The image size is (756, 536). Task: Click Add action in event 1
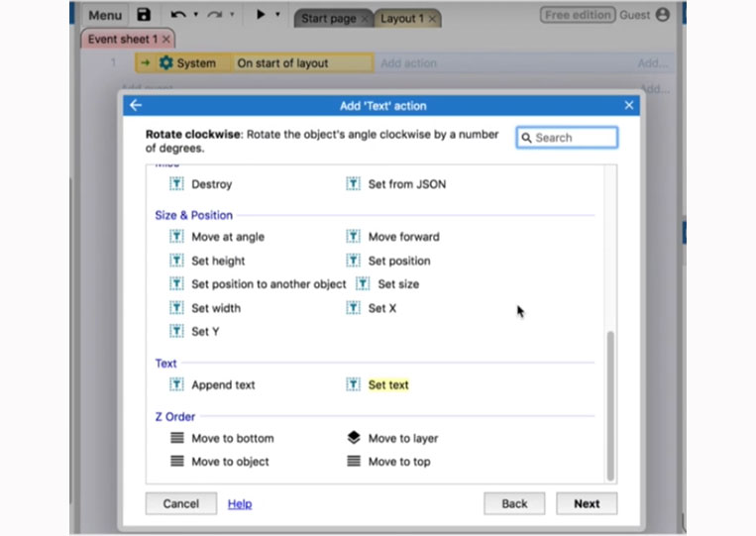408,63
